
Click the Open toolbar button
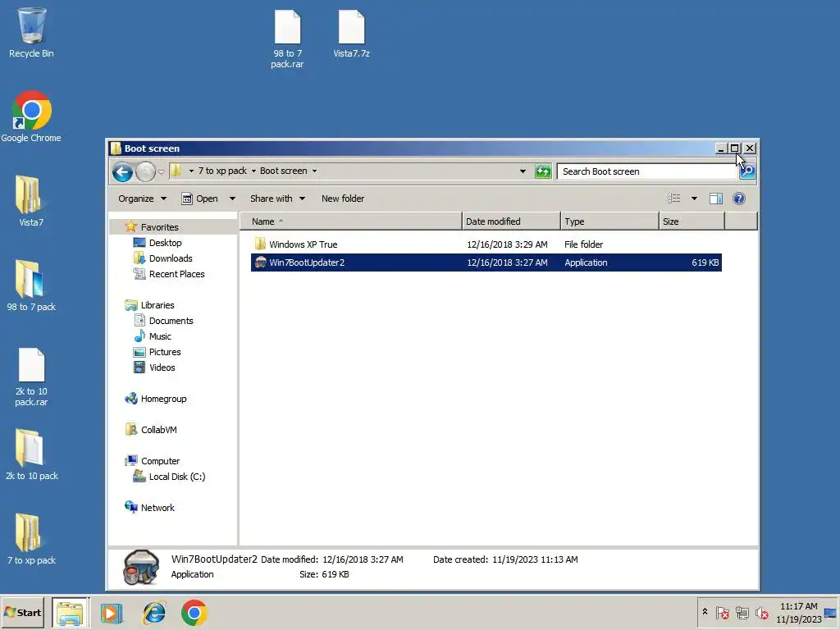(200, 199)
